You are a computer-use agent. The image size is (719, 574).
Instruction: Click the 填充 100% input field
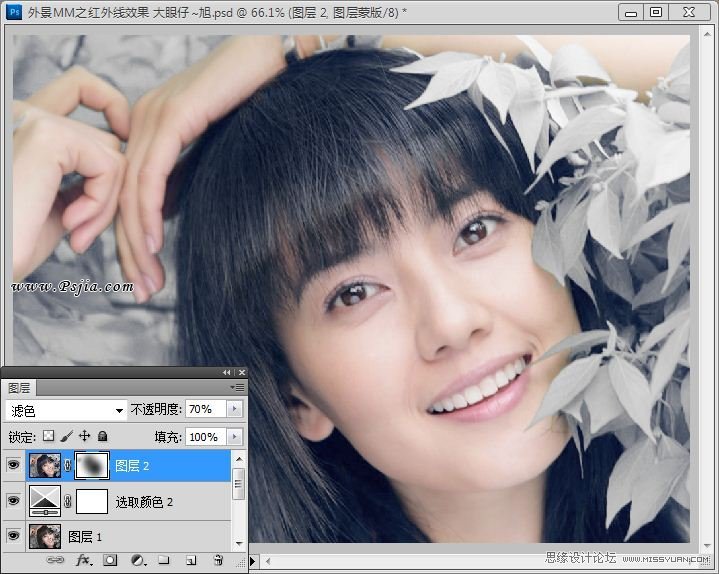click(204, 437)
